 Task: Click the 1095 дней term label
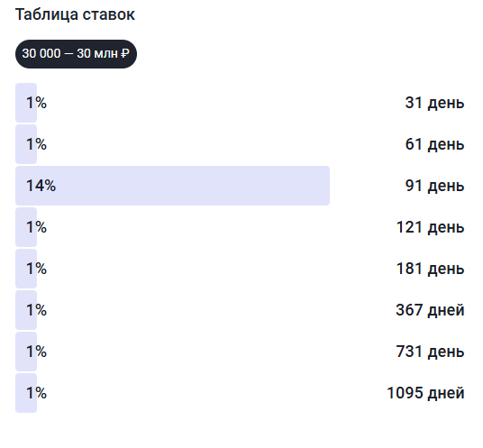425,393
